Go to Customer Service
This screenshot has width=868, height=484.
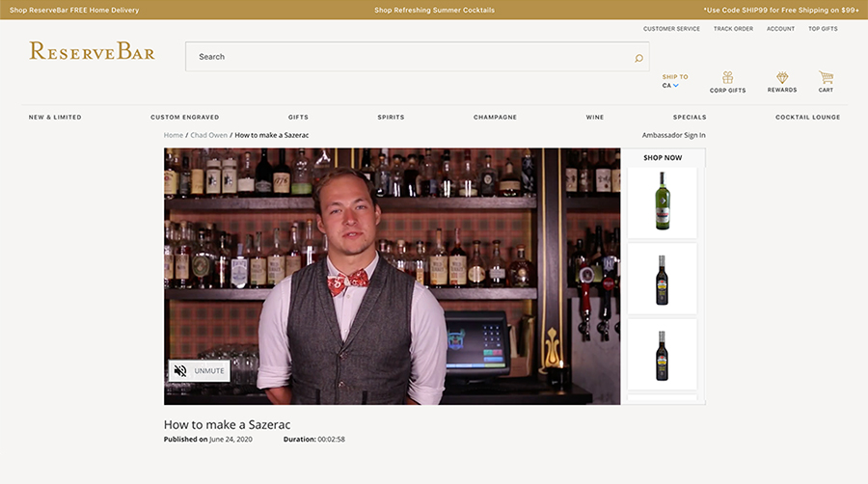[671, 29]
